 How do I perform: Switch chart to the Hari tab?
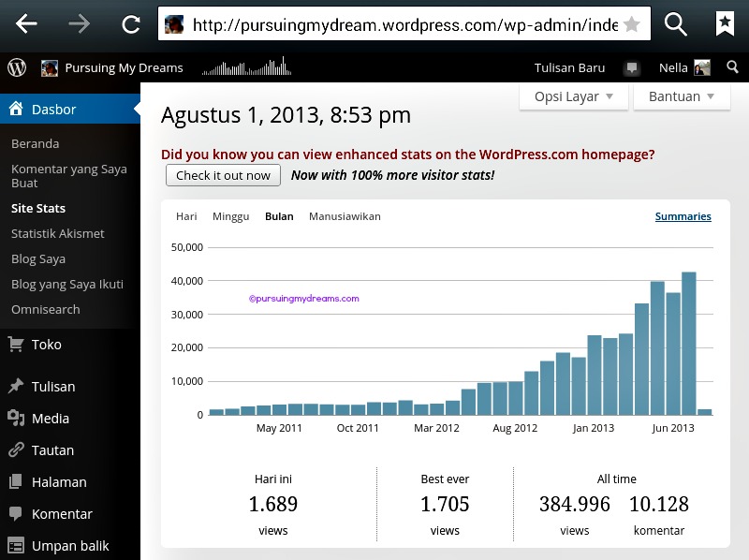[x=186, y=216]
